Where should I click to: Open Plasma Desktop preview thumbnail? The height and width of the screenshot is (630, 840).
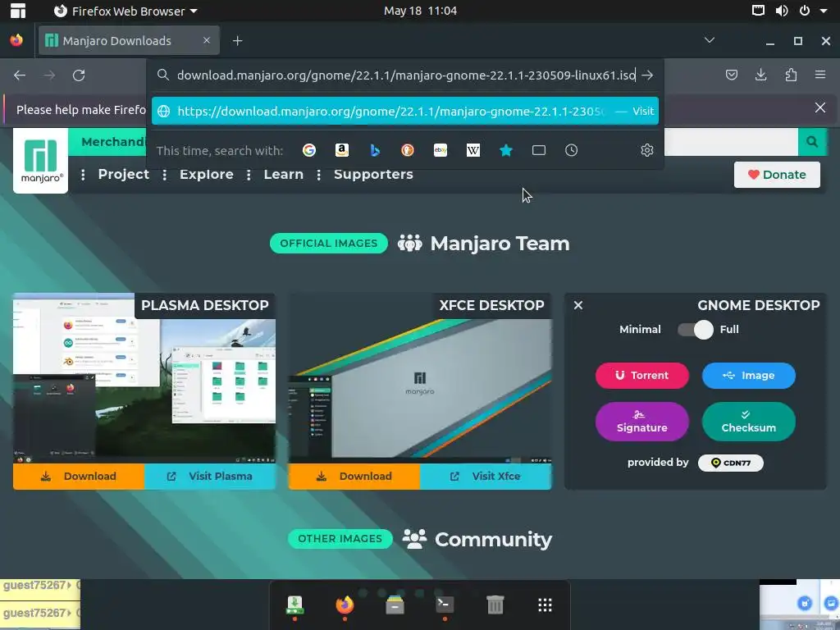point(144,378)
